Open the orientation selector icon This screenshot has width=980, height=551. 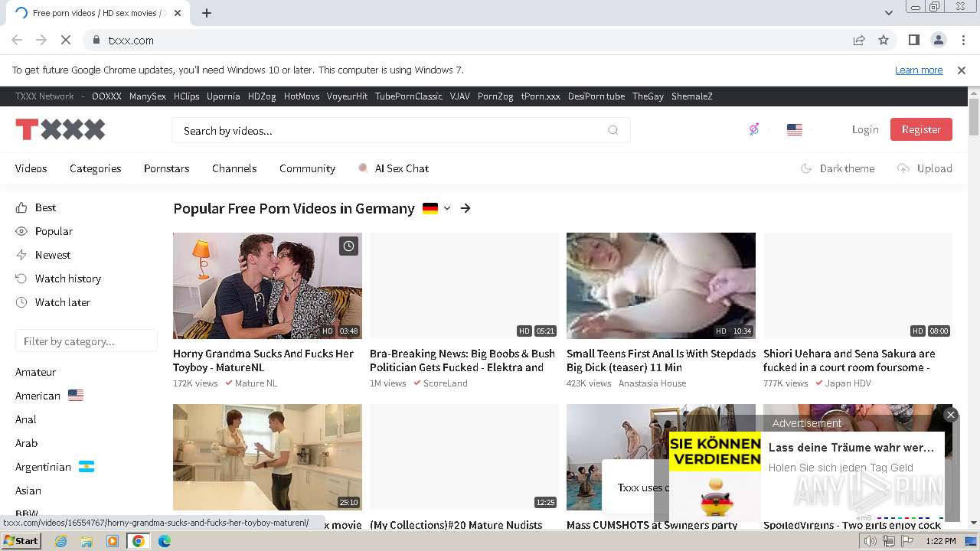click(x=753, y=129)
